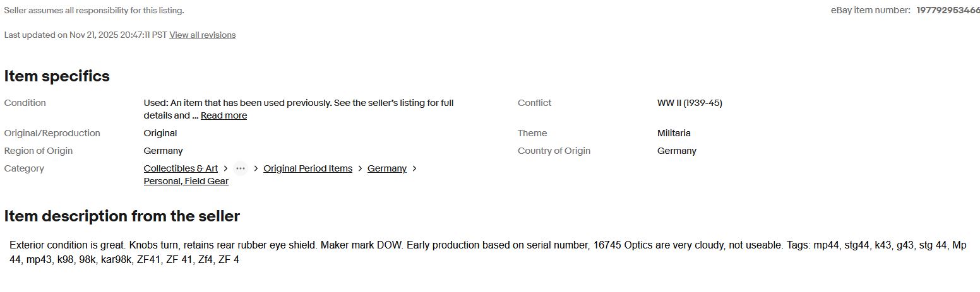The height and width of the screenshot is (292, 980).
Task: Click the chevron after Original Period Items
Action: click(360, 168)
